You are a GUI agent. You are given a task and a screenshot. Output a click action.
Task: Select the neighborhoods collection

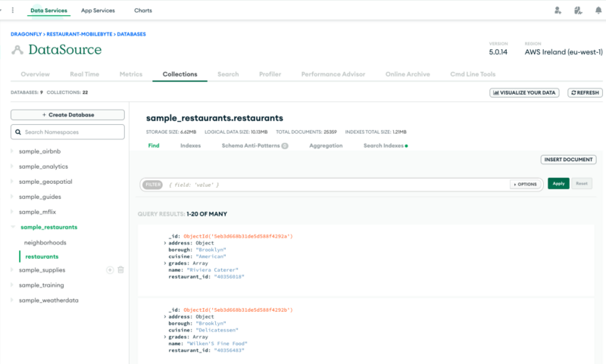[x=45, y=243]
